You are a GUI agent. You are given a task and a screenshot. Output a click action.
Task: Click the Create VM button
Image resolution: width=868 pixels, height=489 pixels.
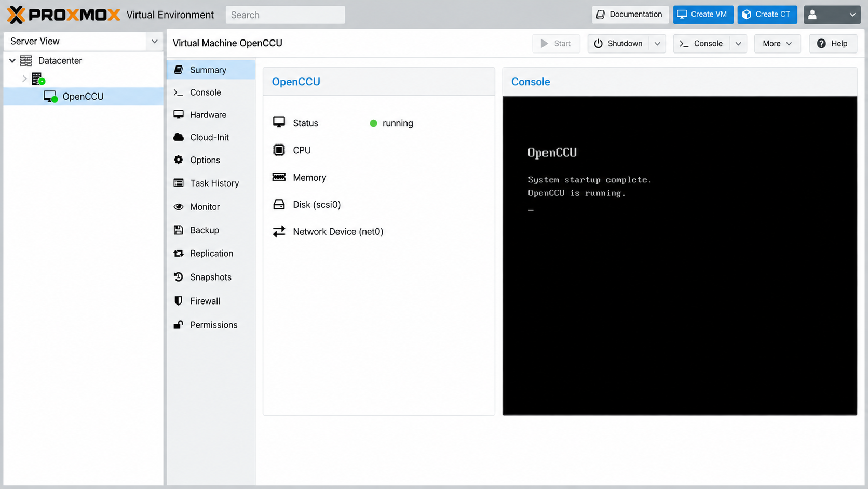pos(703,15)
